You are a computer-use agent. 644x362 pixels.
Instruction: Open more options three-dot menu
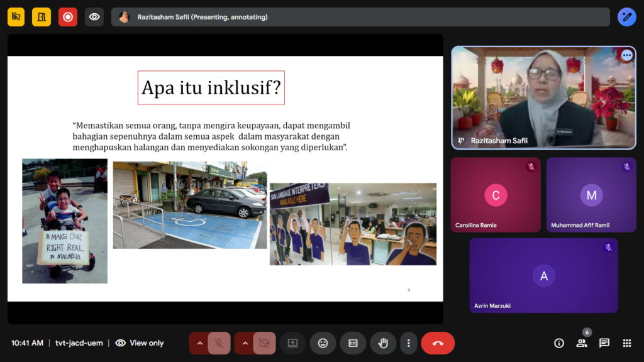click(409, 343)
